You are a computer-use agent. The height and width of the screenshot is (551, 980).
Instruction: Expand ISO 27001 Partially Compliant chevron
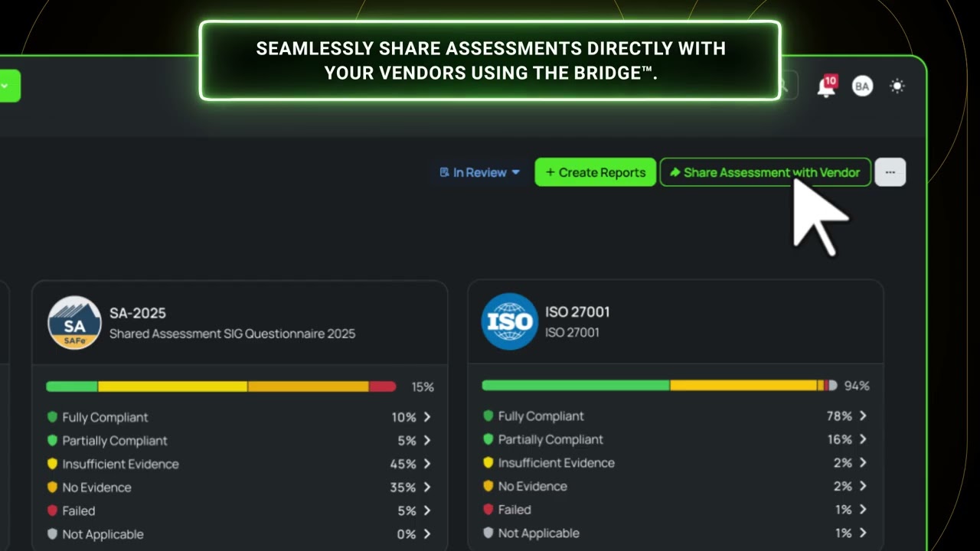tap(863, 439)
